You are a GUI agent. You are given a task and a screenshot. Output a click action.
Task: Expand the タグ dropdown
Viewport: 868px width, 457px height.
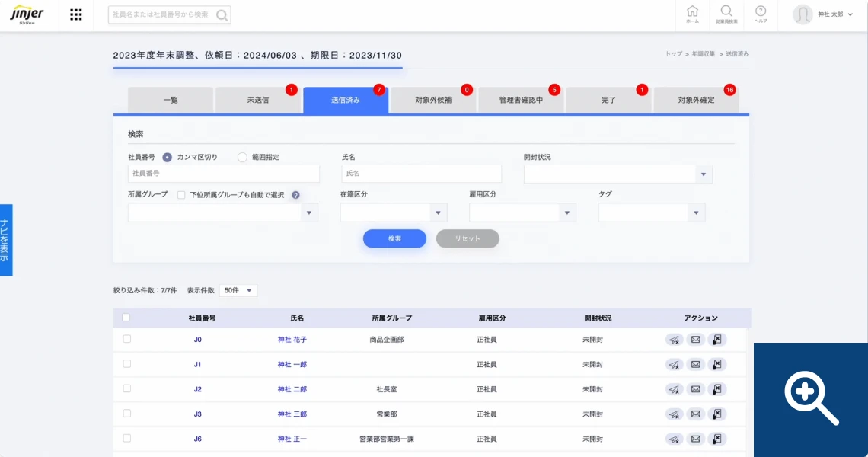tap(652, 213)
